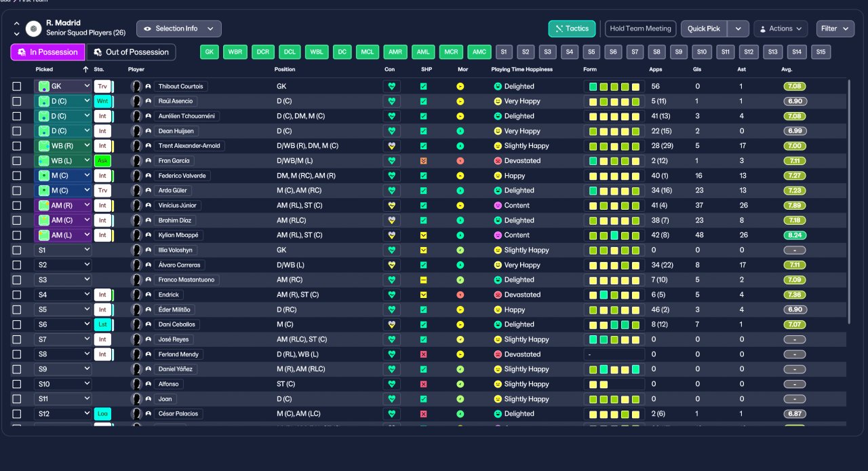Click Ferland Mendy's red sharpness cross icon
This screenshot has height=471, width=868.
click(424, 354)
